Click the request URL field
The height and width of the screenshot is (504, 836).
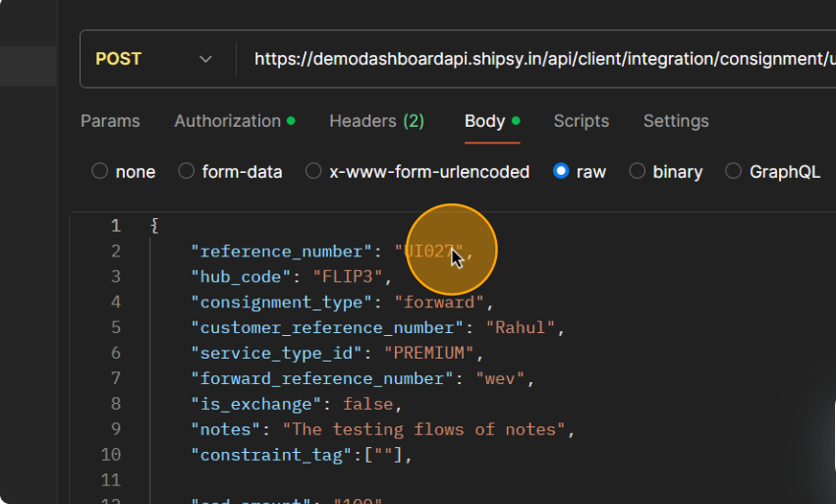coord(544,59)
